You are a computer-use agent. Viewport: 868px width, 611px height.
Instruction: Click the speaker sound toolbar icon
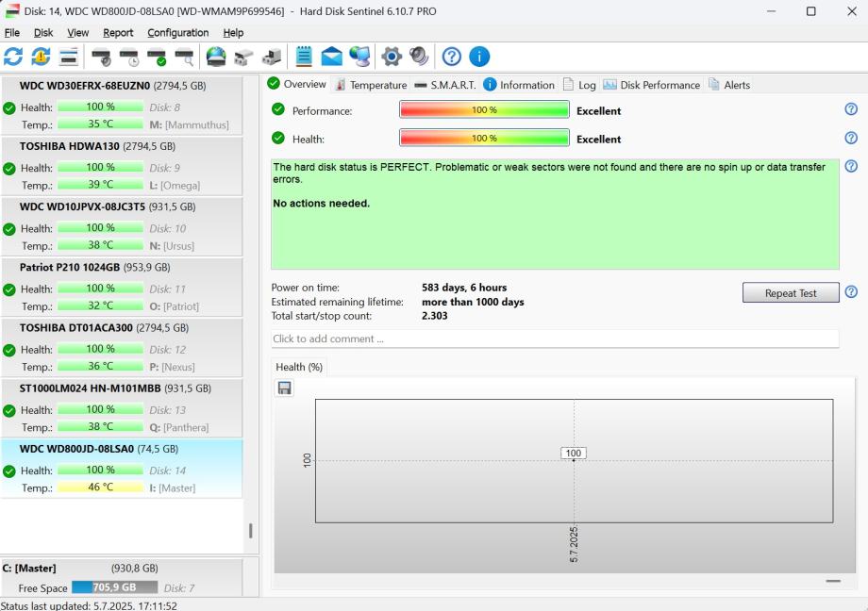[x=419, y=57]
